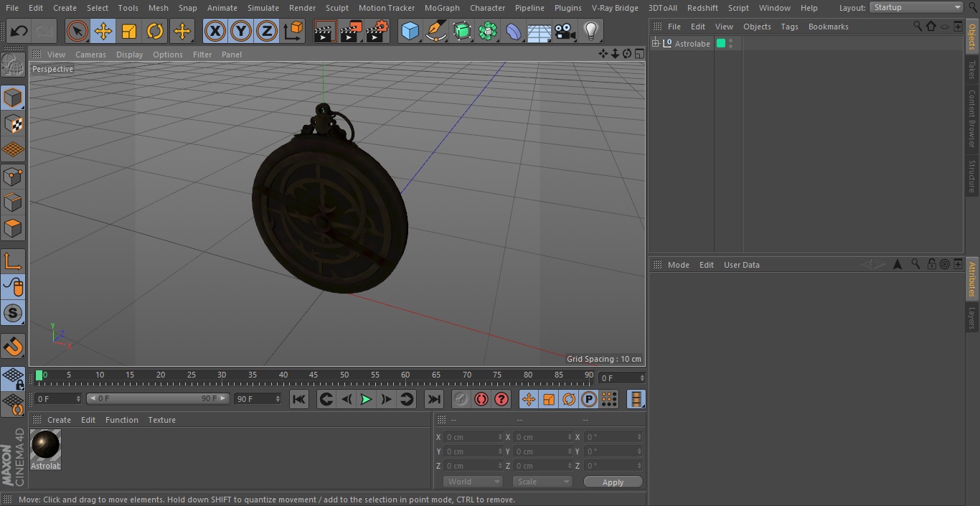This screenshot has height=506, width=980.
Task: Open the World coordinate dropdown
Action: coord(473,482)
